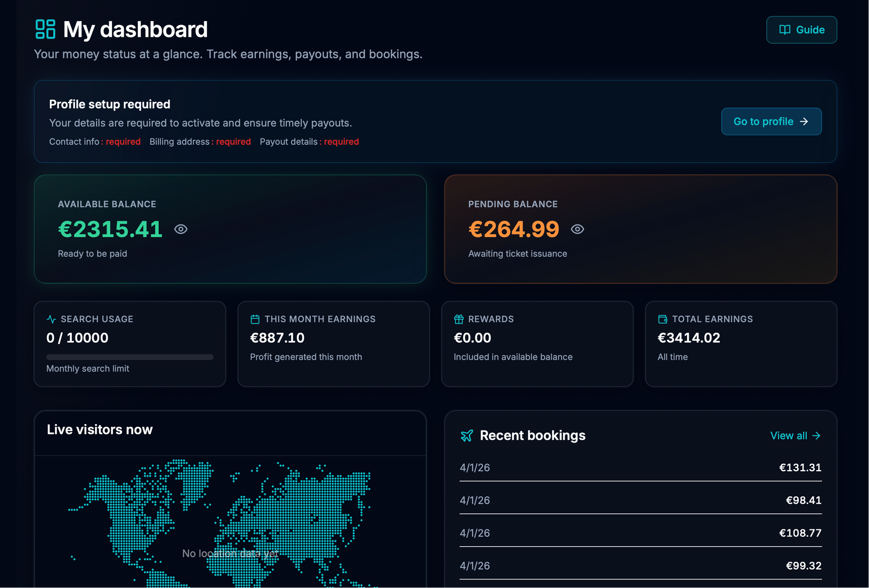Viewport: 869px width, 588px height.
Task: Click the arrow icon next to View all
Action: [816, 435]
